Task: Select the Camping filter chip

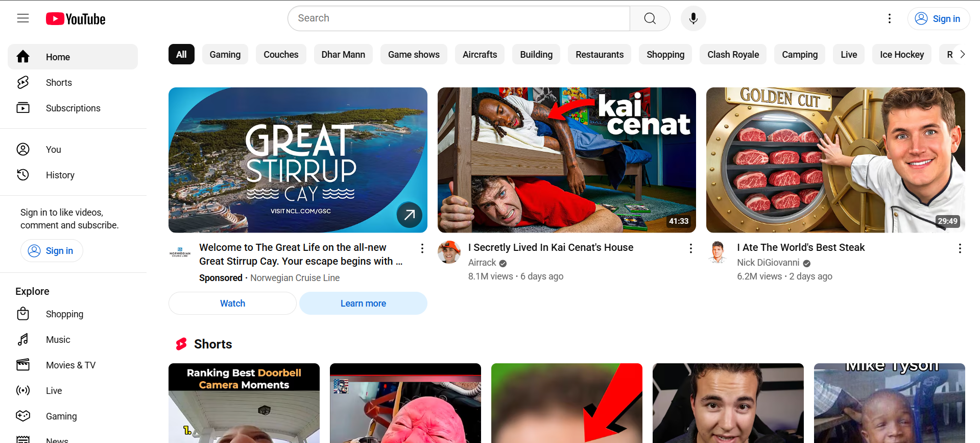Action: point(800,54)
